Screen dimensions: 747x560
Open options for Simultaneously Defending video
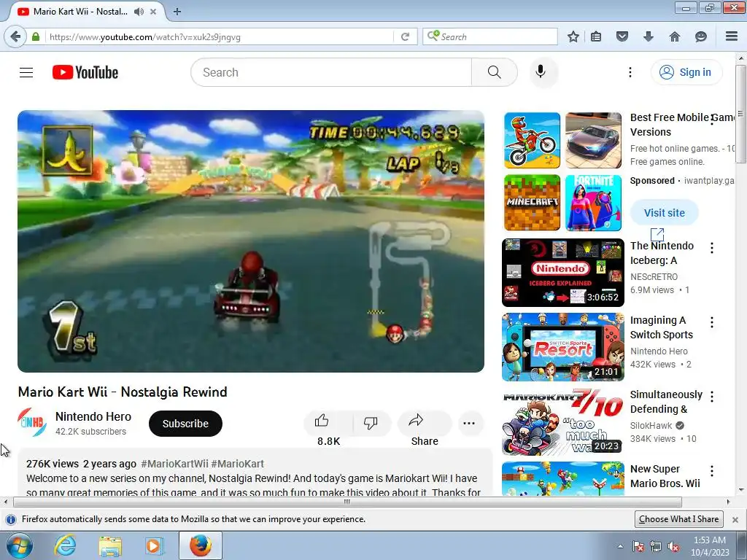pyautogui.click(x=712, y=397)
